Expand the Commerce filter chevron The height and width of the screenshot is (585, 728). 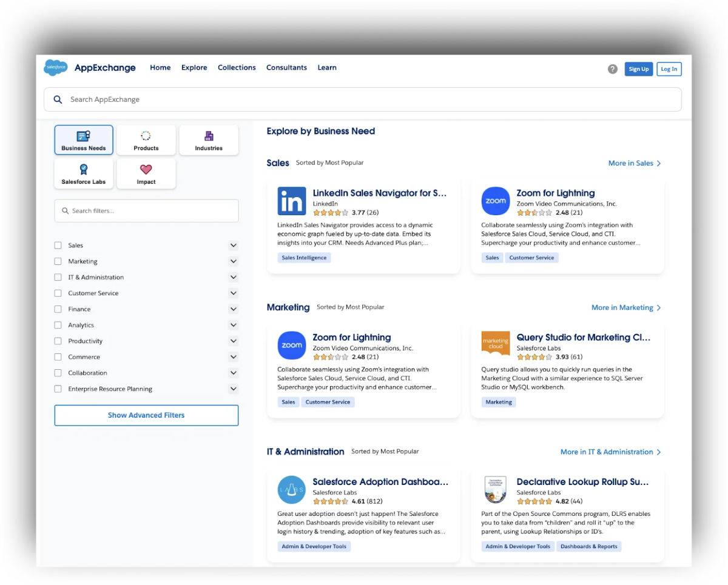pyautogui.click(x=234, y=357)
